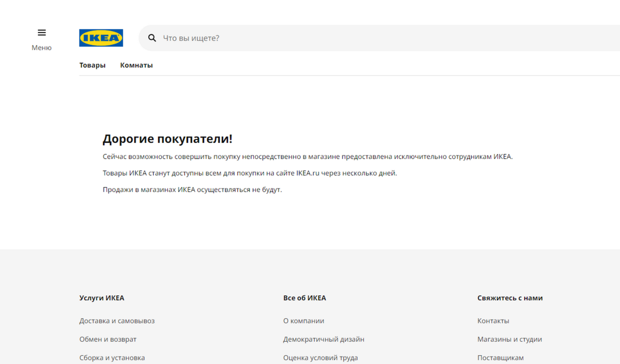Click the Свяжитесь с нами heading

coord(510,298)
